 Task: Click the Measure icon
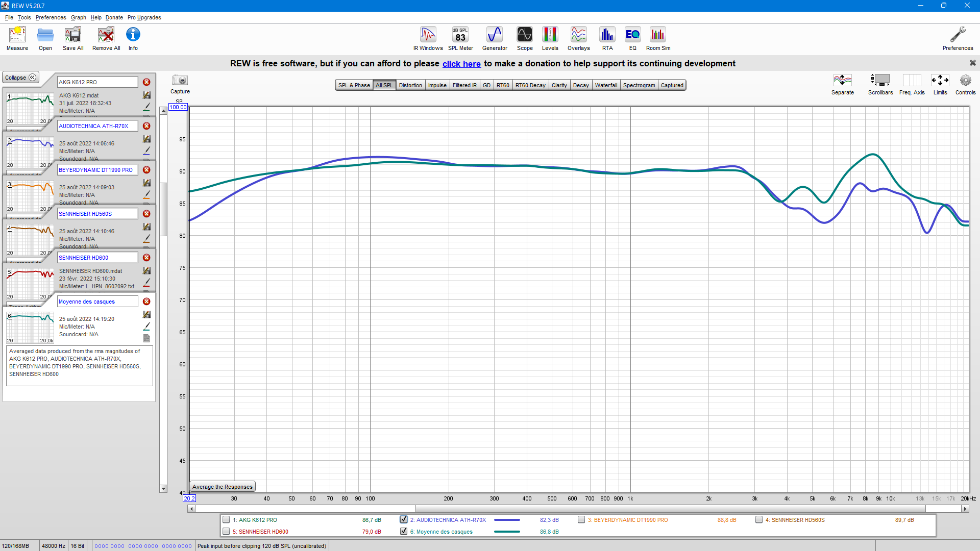click(17, 39)
